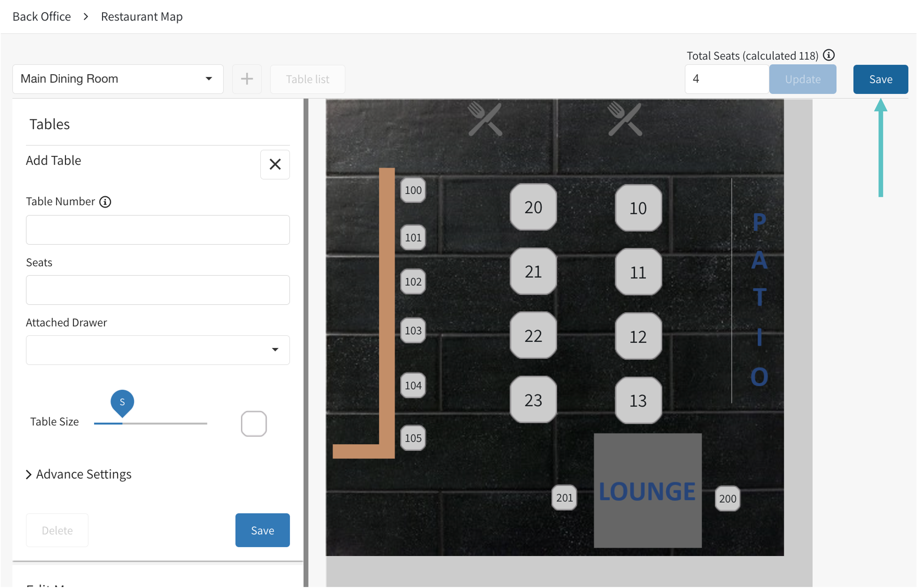This screenshot has width=917, height=588.
Task: Close the Add Table panel with X
Action: pyautogui.click(x=275, y=165)
